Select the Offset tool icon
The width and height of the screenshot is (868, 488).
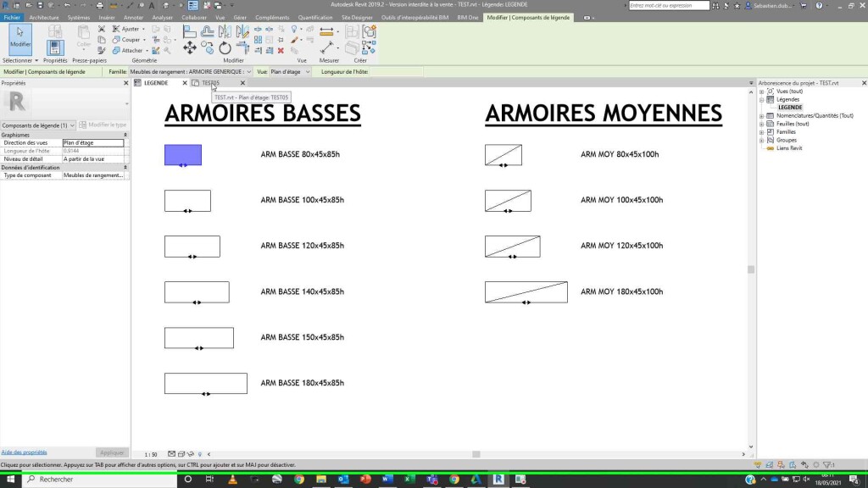coord(207,31)
